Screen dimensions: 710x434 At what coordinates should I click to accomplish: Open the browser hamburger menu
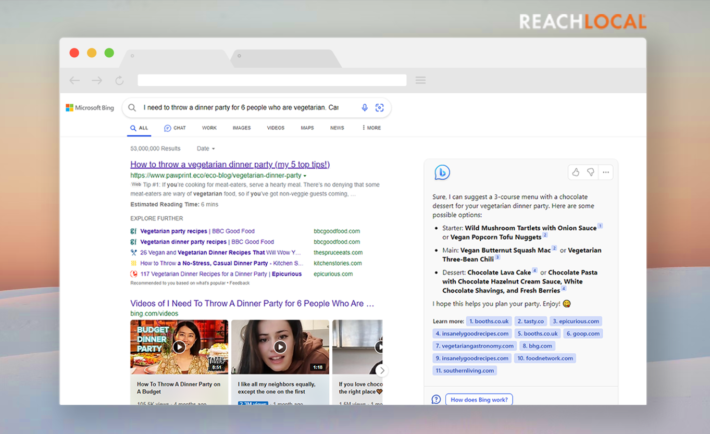[x=421, y=80]
